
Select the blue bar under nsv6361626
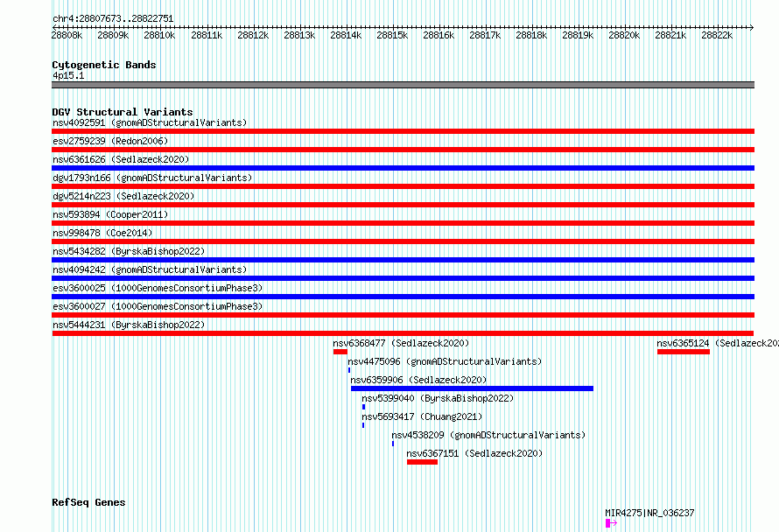(x=403, y=168)
